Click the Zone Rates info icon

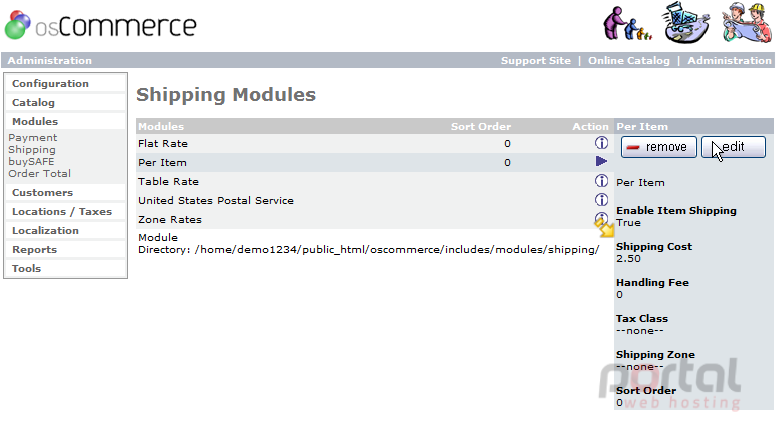coord(601,218)
